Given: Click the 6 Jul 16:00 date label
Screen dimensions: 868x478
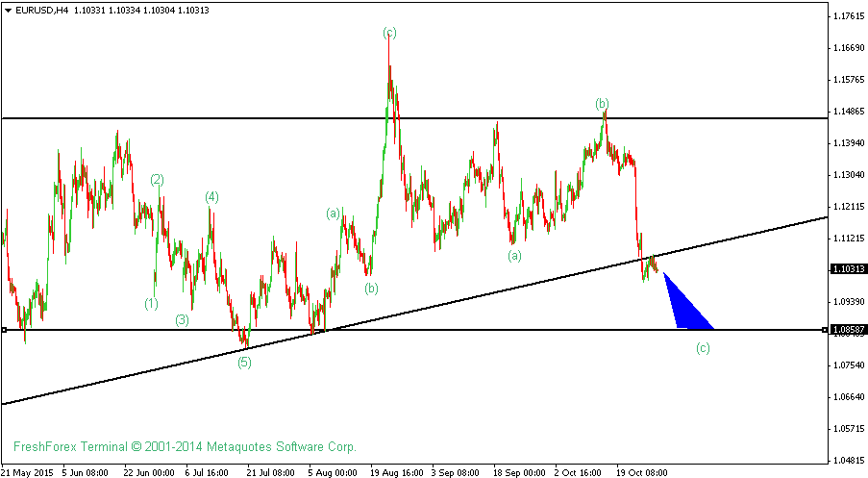Looking at the screenshot, I should [207, 472].
